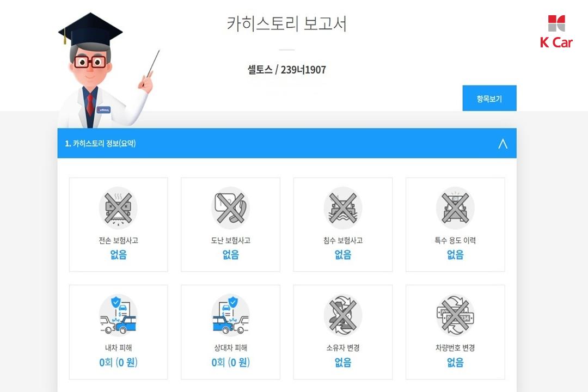
Task: Click the 도난 보험사고 theft icon
Action: pyautogui.click(x=230, y=208)
